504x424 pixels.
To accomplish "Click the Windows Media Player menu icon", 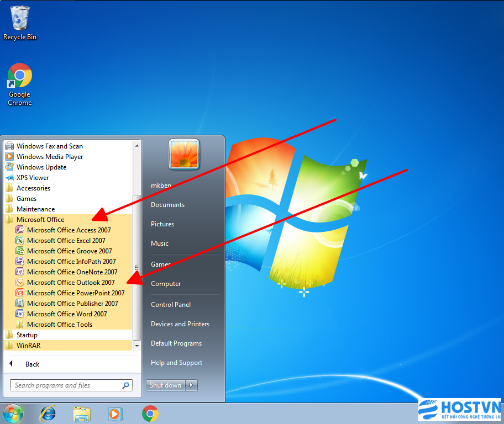I will click(9, 156).
